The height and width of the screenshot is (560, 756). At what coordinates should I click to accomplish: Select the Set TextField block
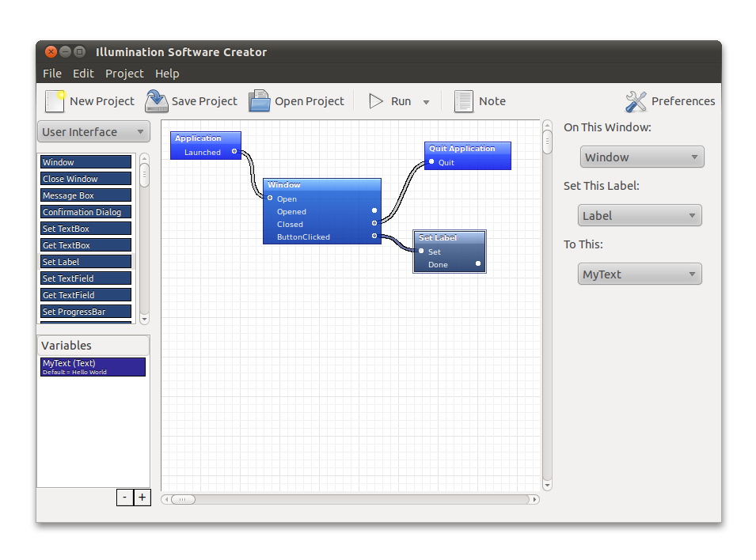85,278
